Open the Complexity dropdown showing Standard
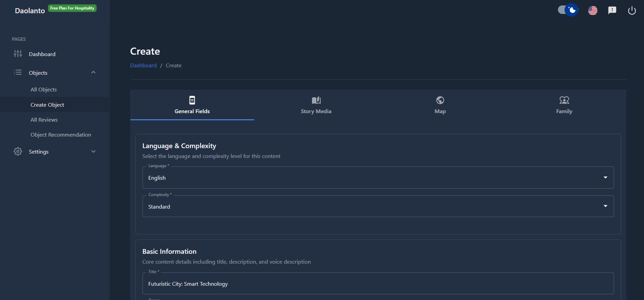 click(x=378, y=206)
